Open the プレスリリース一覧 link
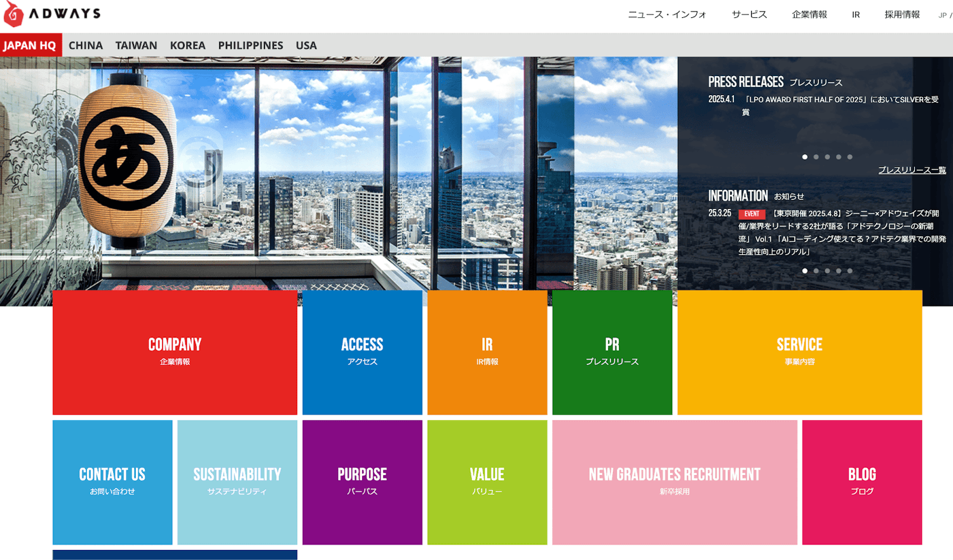This screenshot has width=953, height=560. (x=912, y=170)
